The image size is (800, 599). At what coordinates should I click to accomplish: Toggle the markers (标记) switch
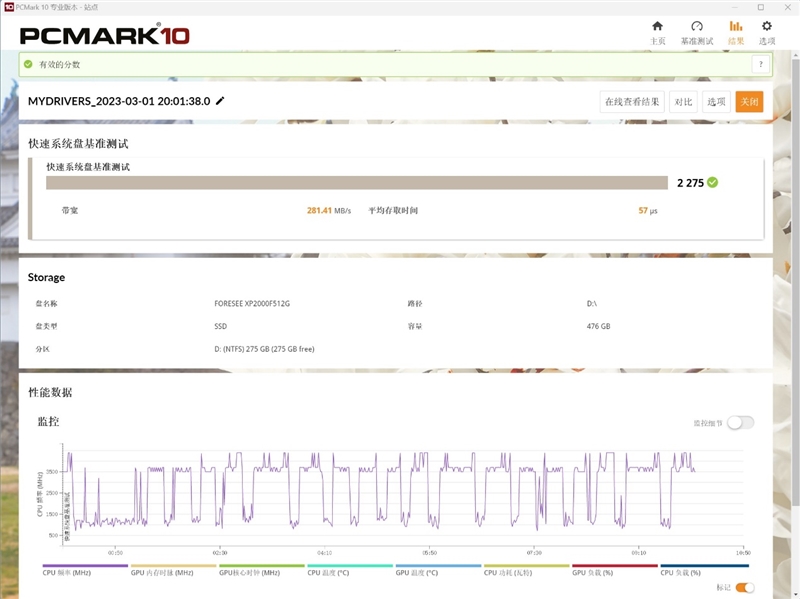(x=745, y=587)
